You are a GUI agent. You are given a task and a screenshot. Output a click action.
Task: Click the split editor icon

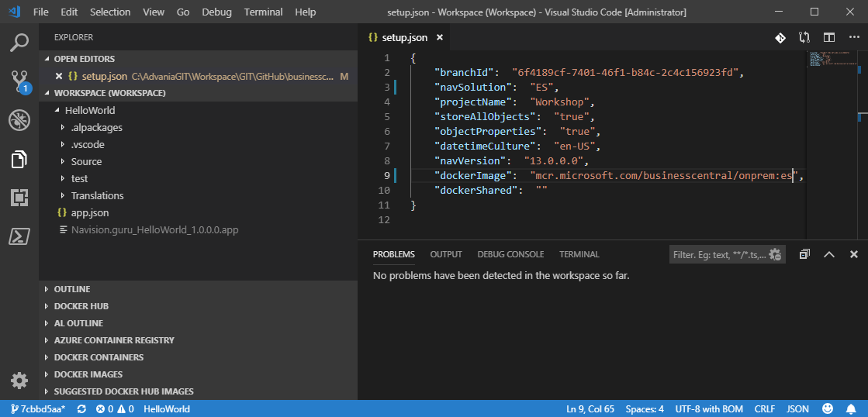(x=829, y=37)
